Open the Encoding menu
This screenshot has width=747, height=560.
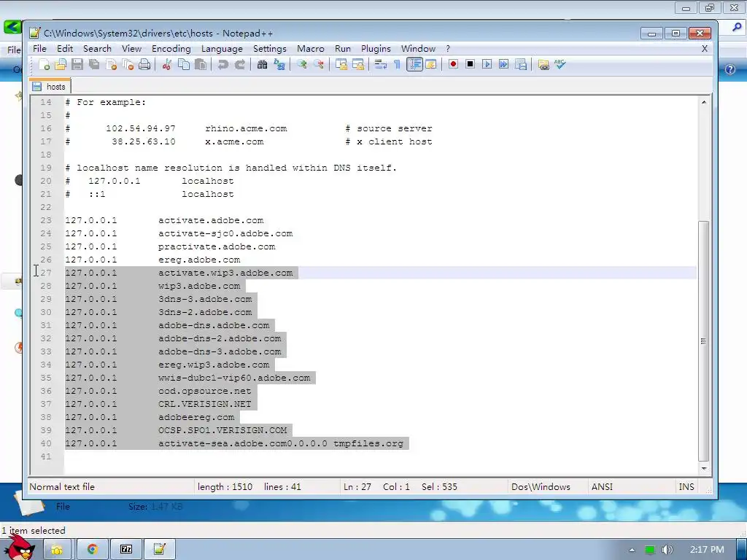pos(171,49)
